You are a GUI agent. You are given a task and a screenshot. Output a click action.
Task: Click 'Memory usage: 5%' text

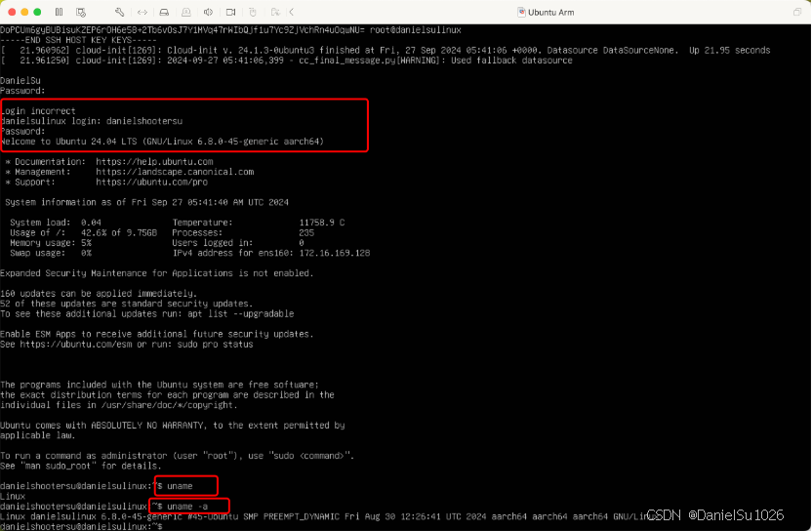(51, 243)
